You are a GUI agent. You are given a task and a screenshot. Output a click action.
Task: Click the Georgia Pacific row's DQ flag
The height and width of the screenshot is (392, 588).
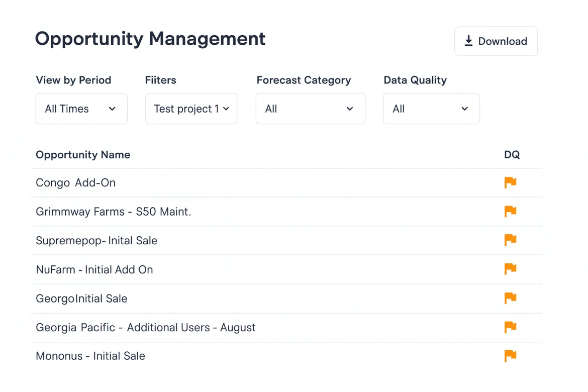[510, 328]
